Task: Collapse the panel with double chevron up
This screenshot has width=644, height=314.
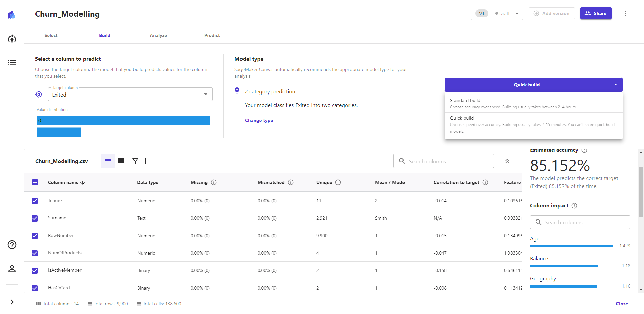Action: [507, 161]
